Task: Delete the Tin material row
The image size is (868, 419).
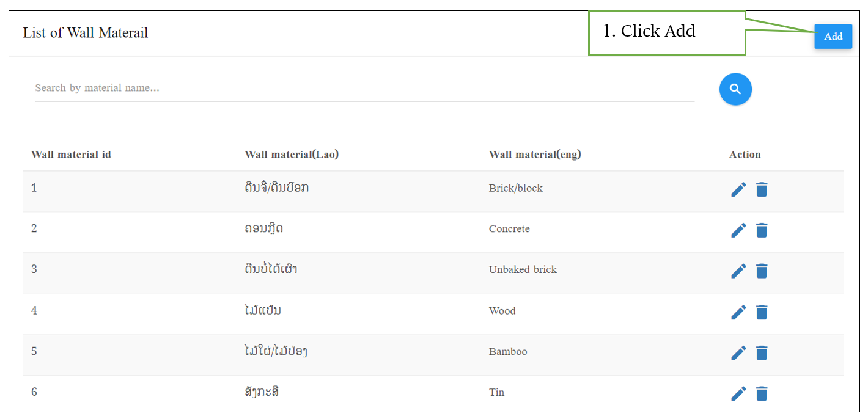Action: pyautogui.click(x=762, y=393)
